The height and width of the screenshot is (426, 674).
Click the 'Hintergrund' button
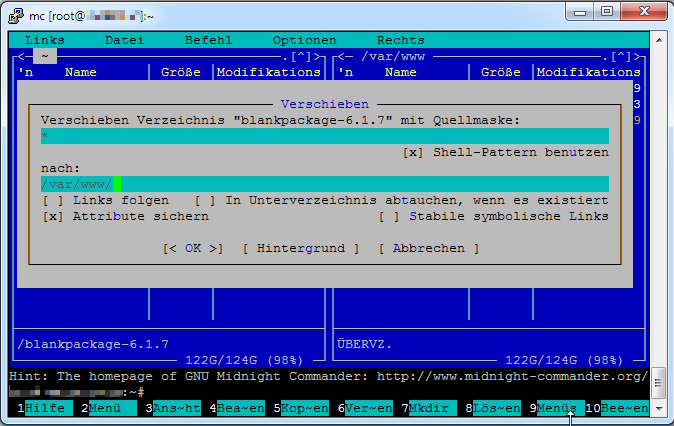[x=300, y=248]
